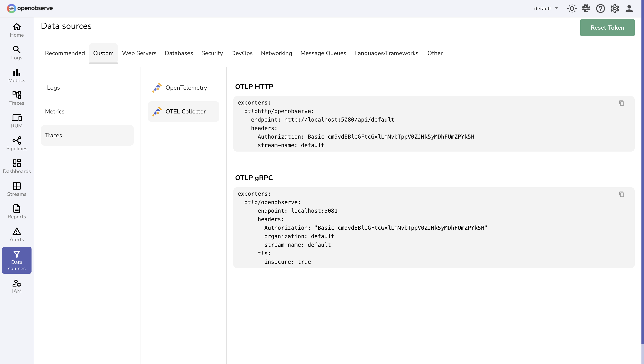Open the Alerts sidebar icon
Screen dimensions: 644x364
(x=17, y=235)
